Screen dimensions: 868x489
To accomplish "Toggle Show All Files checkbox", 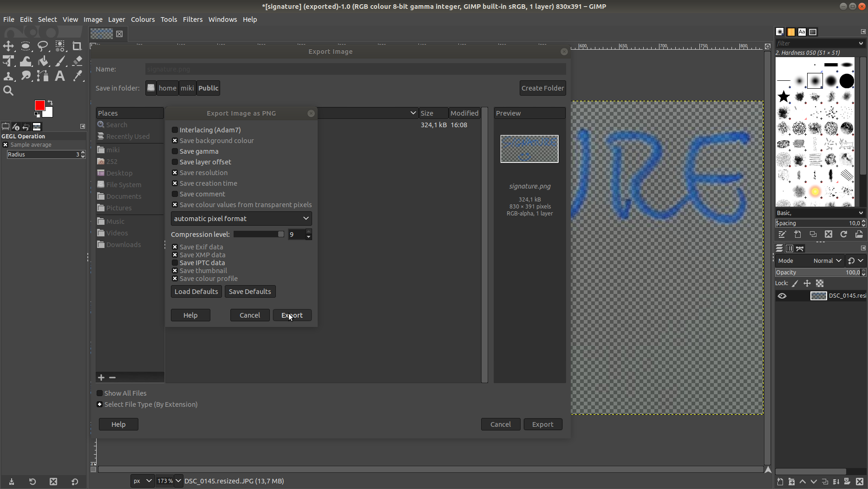I will pos(99,393).
